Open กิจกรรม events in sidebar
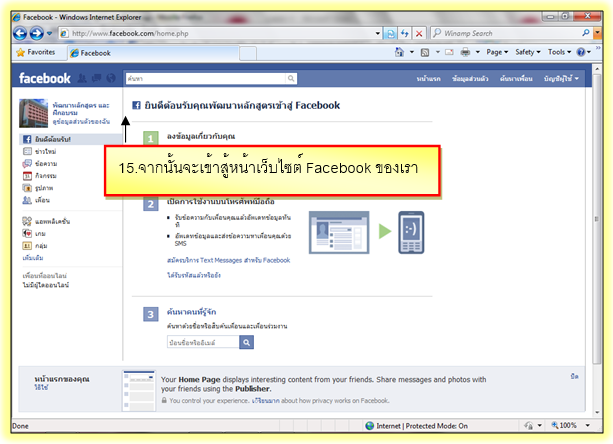The height and width of the screenshot is (444, 613). click(x=40, y=176)
